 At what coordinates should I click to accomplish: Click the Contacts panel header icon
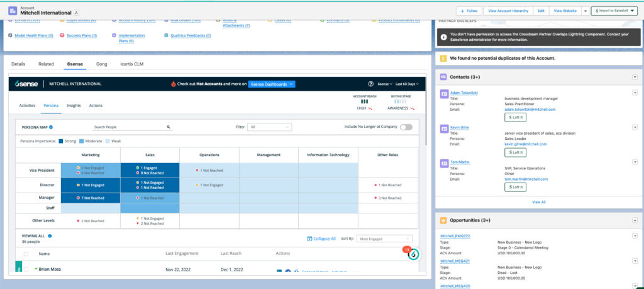click(x=443, y=77)
